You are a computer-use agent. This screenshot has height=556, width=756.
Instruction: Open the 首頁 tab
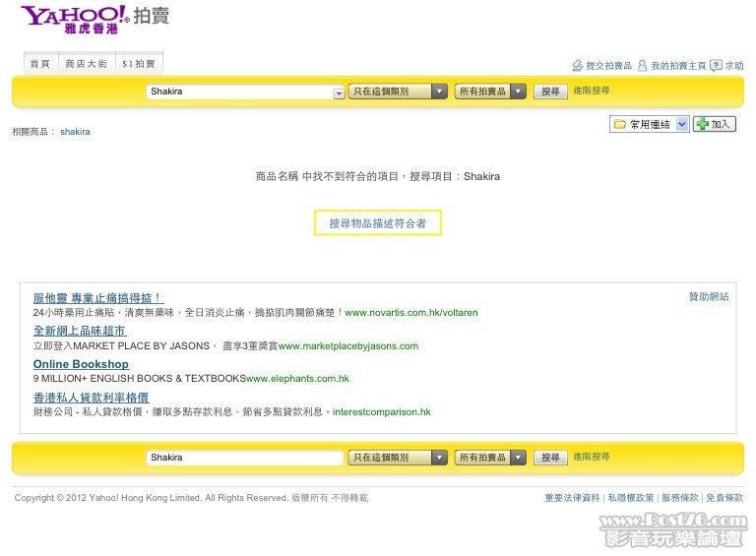point(40,63)
